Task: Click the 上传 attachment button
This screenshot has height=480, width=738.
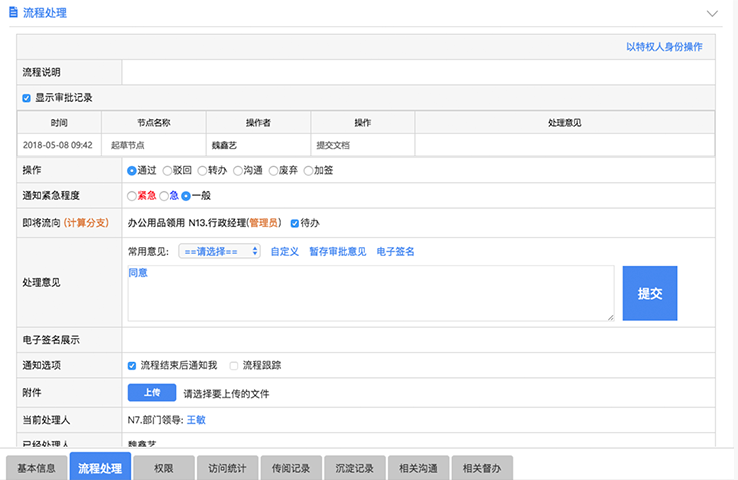Action: [x=152, y=392]
